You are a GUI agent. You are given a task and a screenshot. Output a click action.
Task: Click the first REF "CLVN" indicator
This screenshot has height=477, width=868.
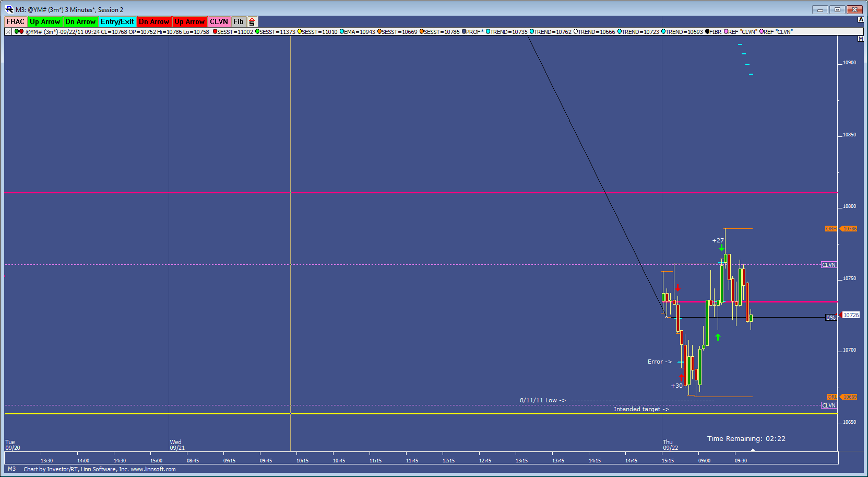(x=740, y=32)
